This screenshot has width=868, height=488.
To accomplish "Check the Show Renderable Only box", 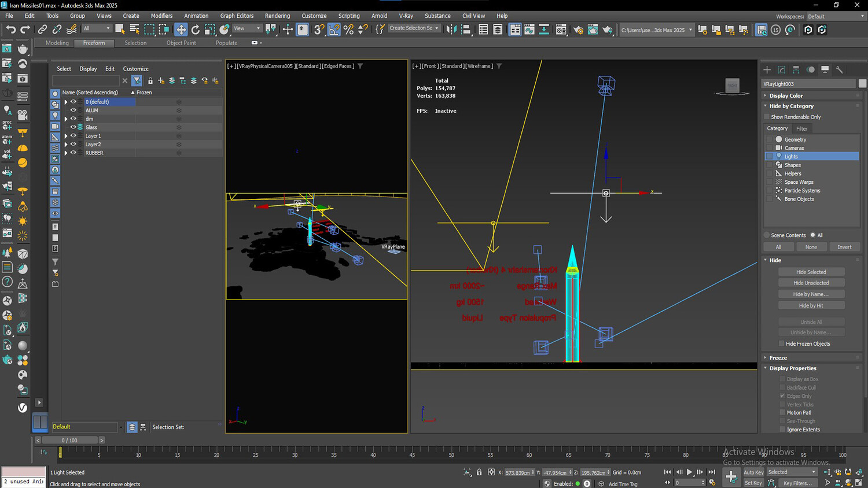I will [767, 117].
